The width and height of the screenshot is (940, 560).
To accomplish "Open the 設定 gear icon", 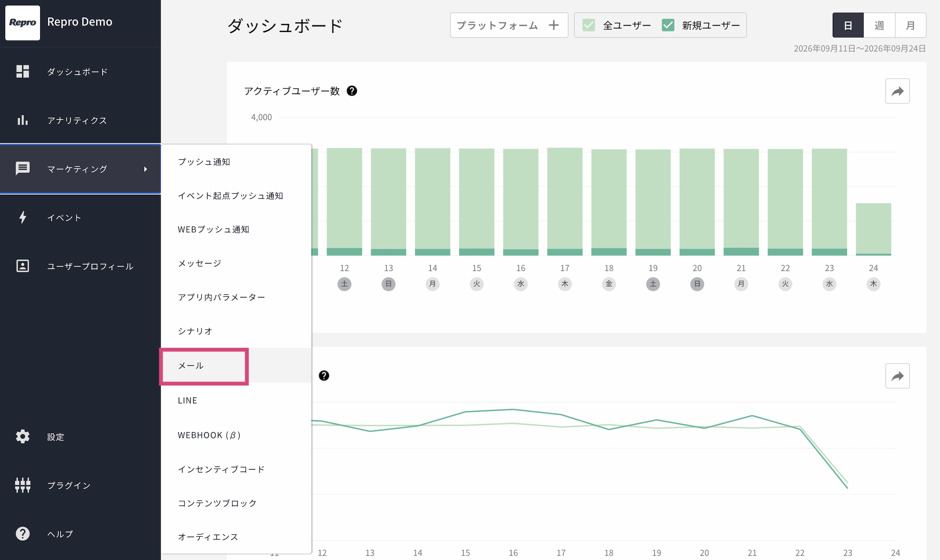I will pyautogui.click(x=22, y=437).
